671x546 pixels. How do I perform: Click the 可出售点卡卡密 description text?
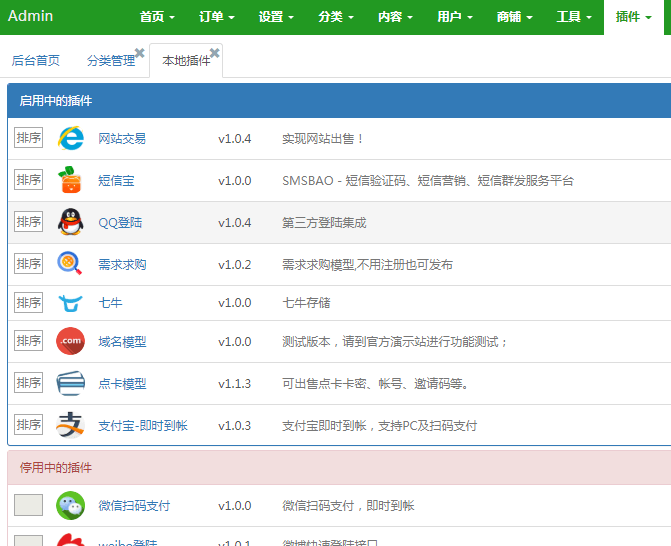[x=376, y=383]
